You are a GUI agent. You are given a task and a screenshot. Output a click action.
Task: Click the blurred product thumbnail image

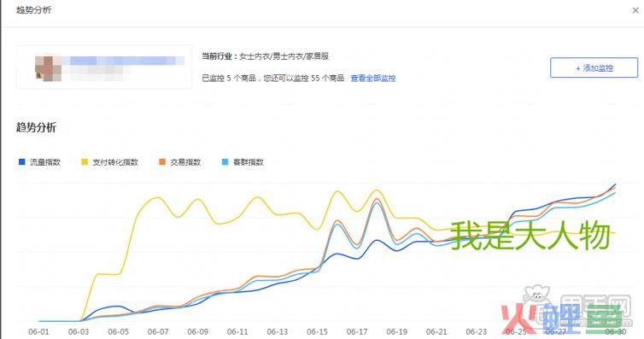pos(48,68)
